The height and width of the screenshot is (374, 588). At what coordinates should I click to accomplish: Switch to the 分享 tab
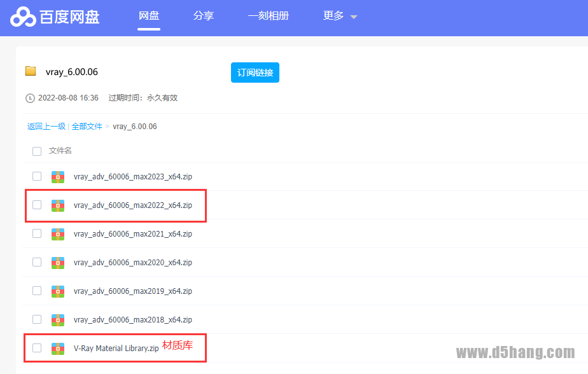pyautogui.click(x=204, y=16)
